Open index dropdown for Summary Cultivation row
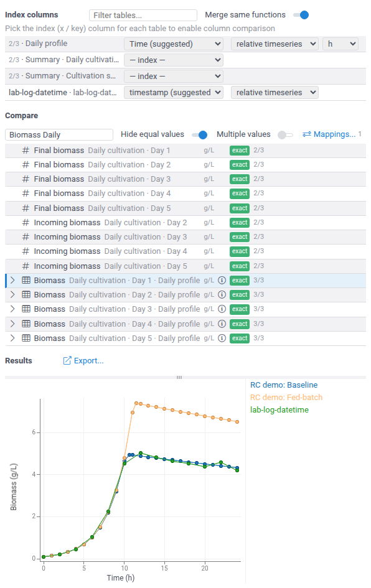Screen dimensions: 371x588 [174, 76]
